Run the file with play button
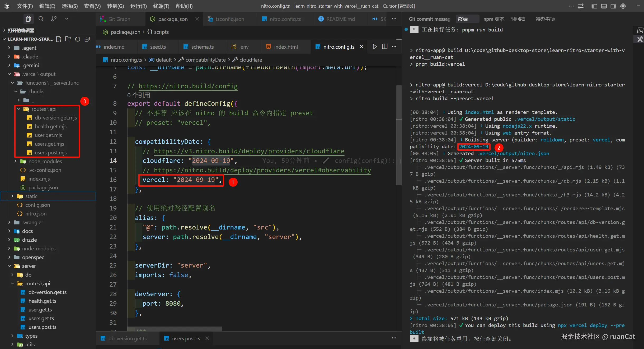The image size is (644, 349). click(x=375, y=47)
